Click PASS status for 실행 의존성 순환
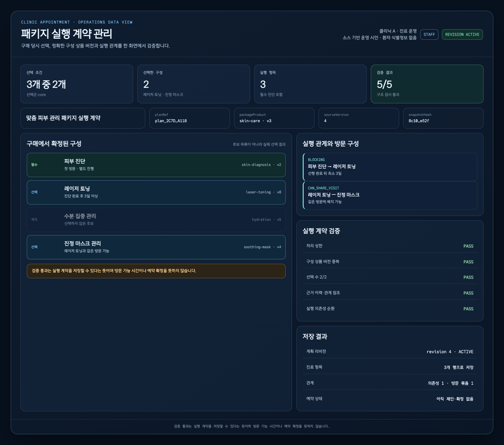 pyautogui.click(x=468, y=309)
